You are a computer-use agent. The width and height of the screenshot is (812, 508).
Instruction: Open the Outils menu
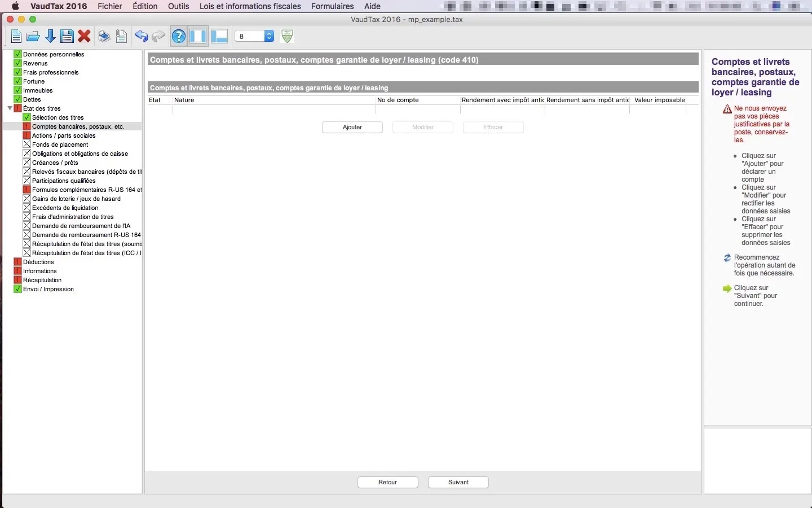[178, 6]
